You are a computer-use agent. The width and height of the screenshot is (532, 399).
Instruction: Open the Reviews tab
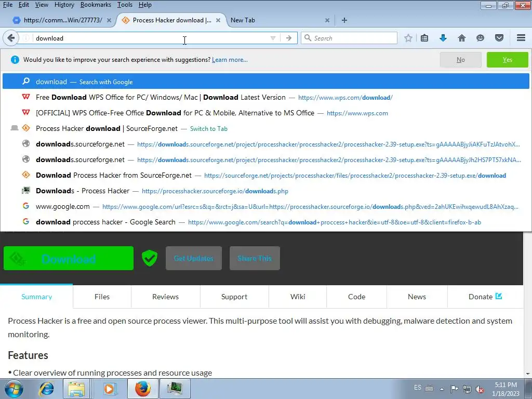166,297
